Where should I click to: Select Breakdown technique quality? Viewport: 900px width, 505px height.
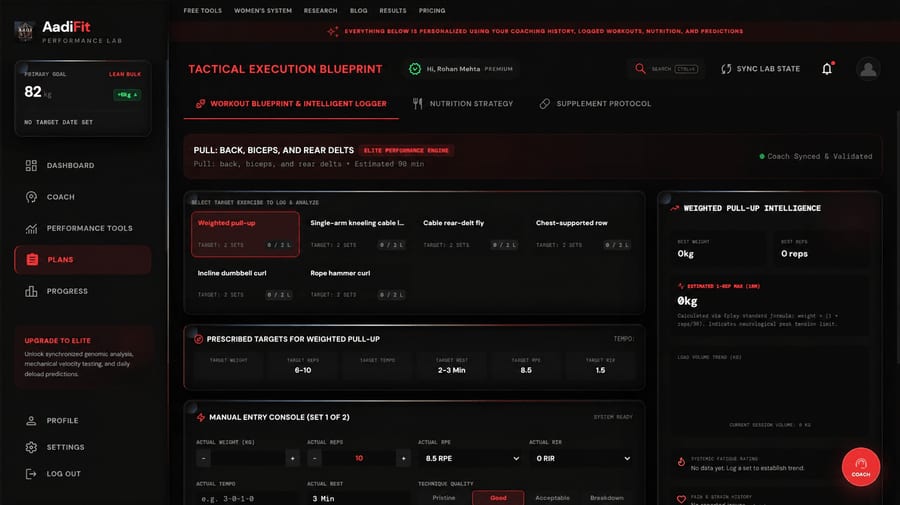pyautogui.click(x=607, y=498)
